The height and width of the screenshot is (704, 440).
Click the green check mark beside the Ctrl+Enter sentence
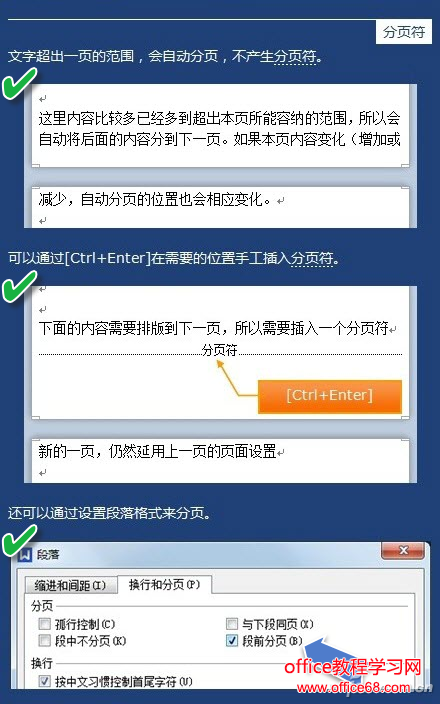coord(19,286)
